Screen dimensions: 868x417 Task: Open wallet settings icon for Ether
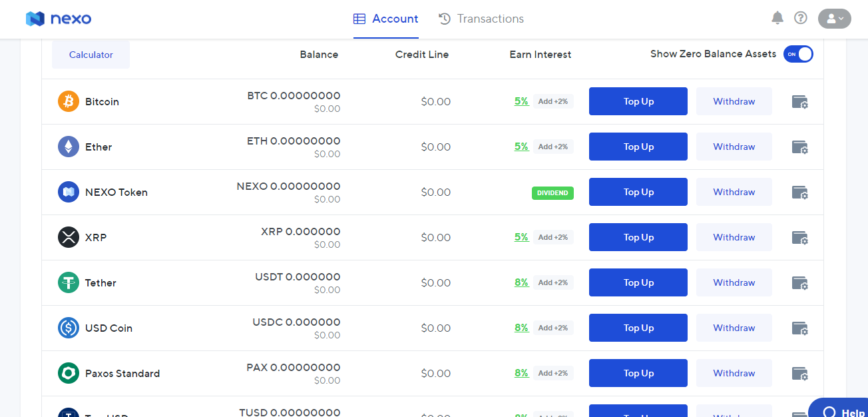pyautogui.click(x=799, y=147)
